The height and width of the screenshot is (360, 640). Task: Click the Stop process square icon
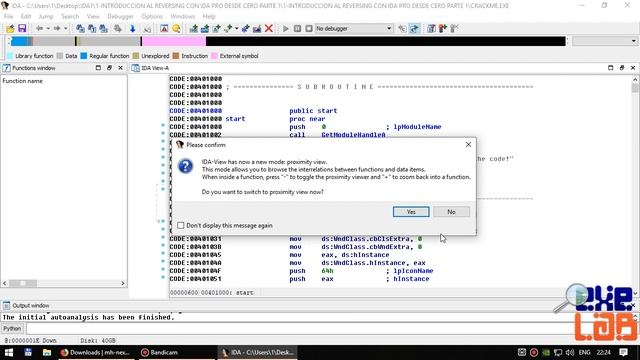click(x=309, y=29)
